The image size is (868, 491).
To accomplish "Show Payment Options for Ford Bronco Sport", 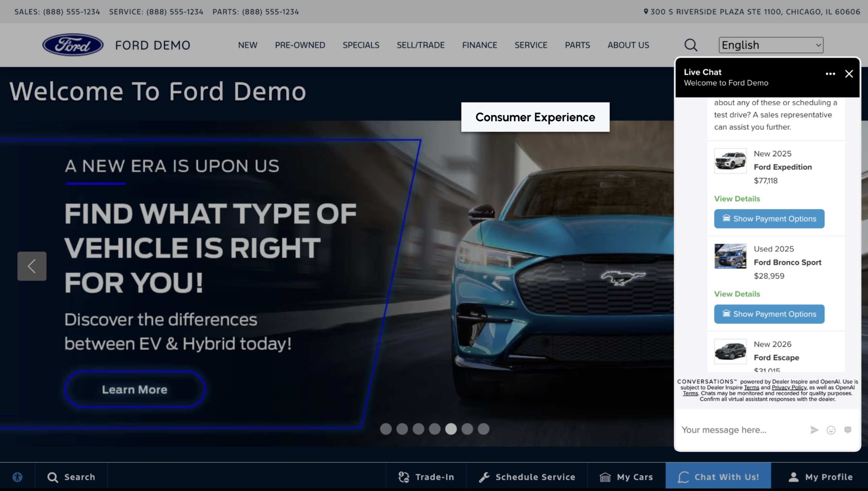I will tap(769, 314).
